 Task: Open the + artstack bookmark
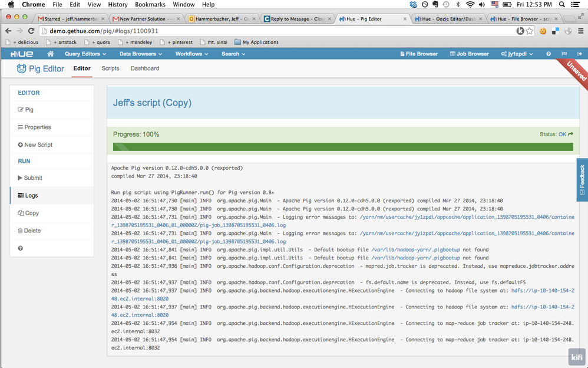tap(61, 42)
